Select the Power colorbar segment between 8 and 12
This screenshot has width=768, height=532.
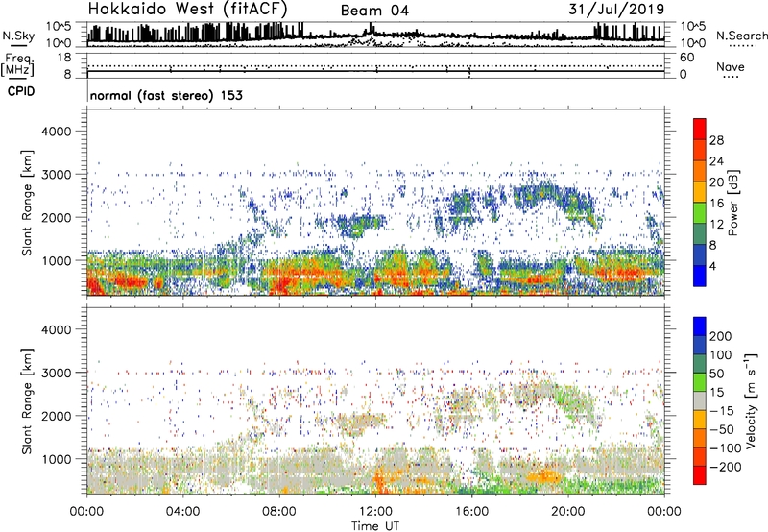700,233
